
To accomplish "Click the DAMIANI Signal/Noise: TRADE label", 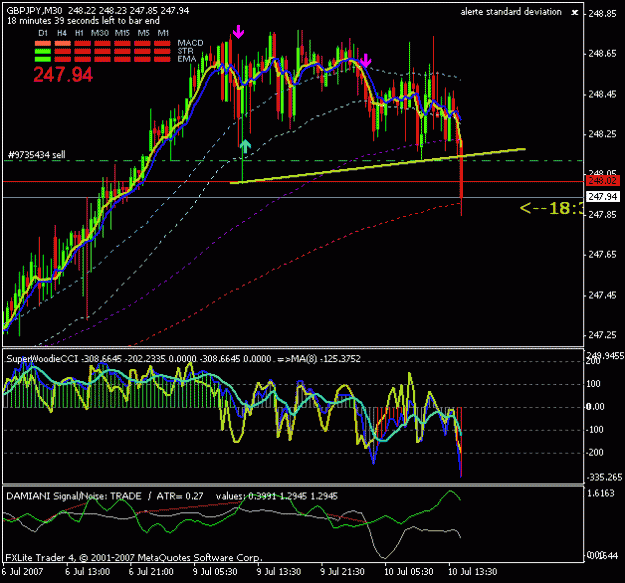I will click(x=74, y=496).
